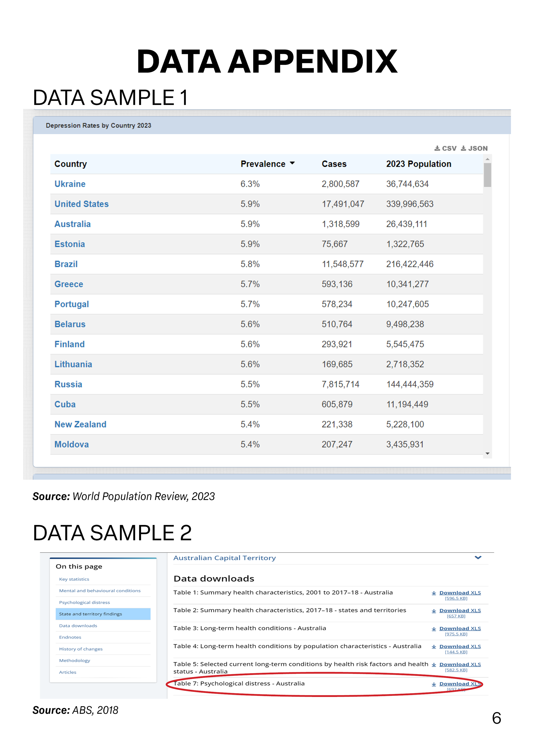The width and height of the screenshot is (534, 756).
Task: Open the Greece country link
Action: [69, 284]
